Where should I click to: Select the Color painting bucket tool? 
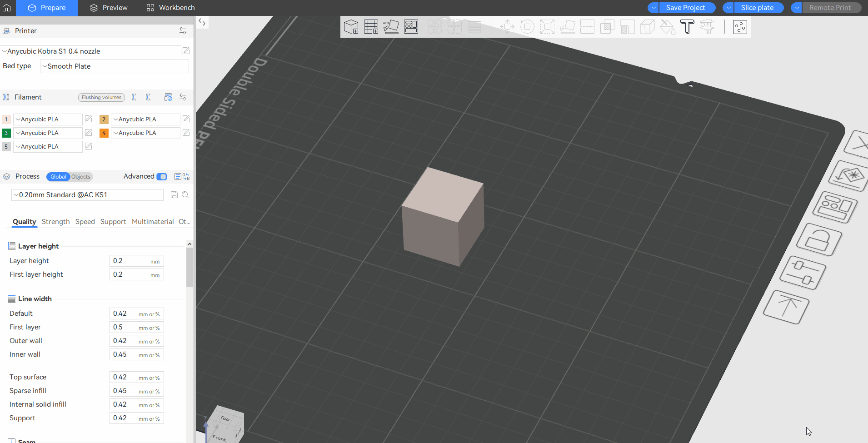[x=667, y=27]
